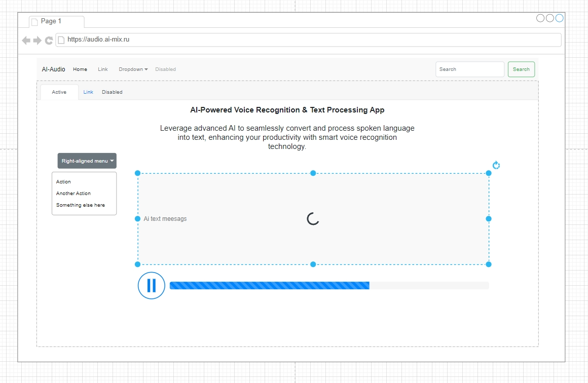Click the rightmost blue window circle button
The height and width of the screenshot is (383, 588).
560,18
